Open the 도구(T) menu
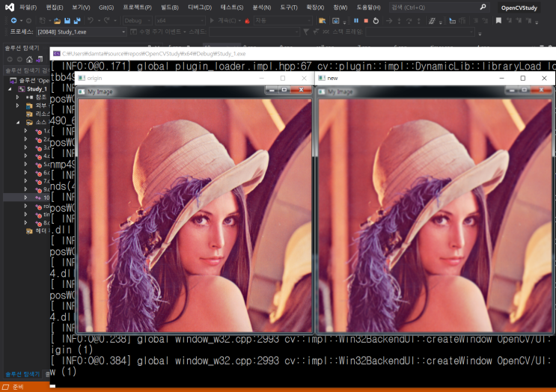The width and height of the screenshot is (556, 392). pos(289,7)
